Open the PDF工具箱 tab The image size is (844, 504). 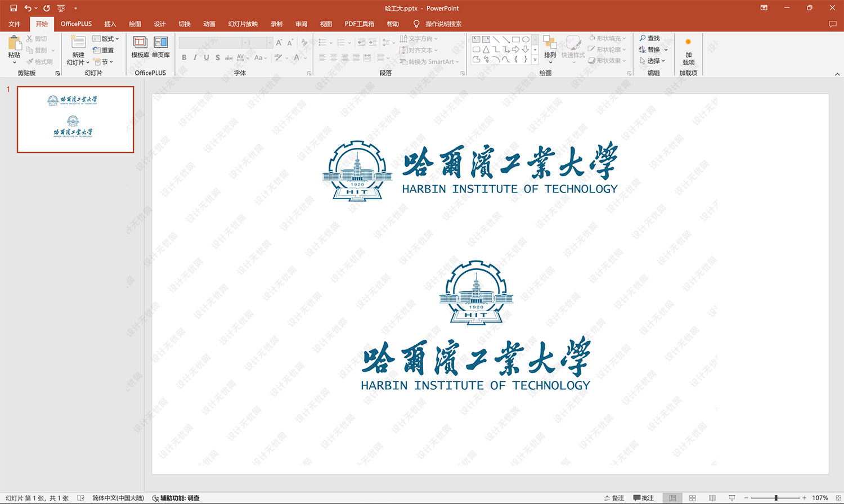(360, 24)
